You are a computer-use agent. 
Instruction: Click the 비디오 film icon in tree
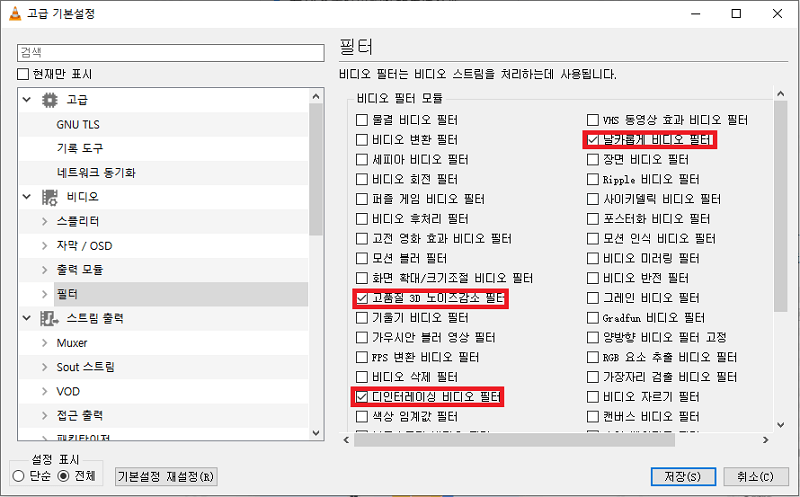point(49,197)
